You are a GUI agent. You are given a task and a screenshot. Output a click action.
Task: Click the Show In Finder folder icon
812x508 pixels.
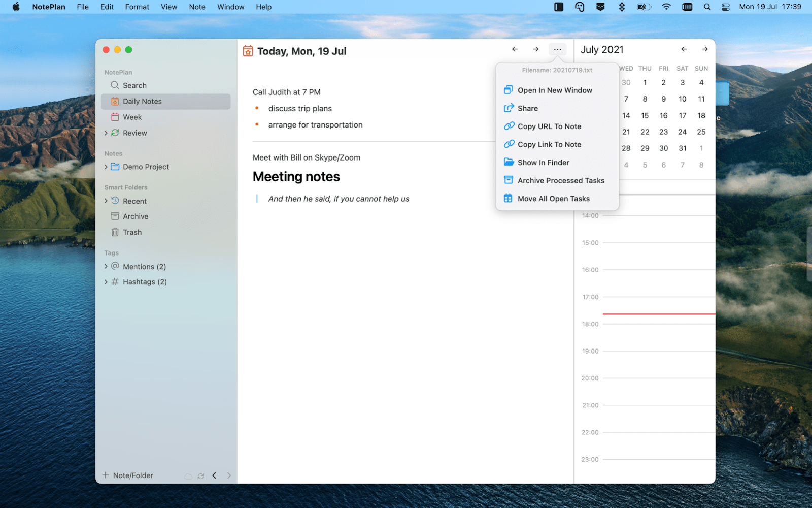pos(509,162)
